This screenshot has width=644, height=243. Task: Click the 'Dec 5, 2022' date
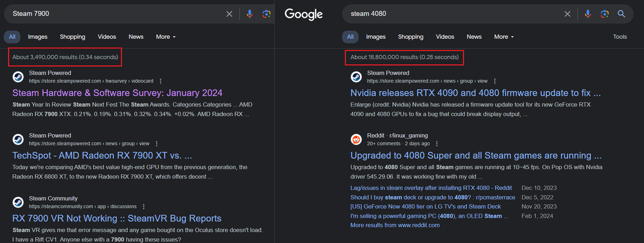click(x=537, y=197)
